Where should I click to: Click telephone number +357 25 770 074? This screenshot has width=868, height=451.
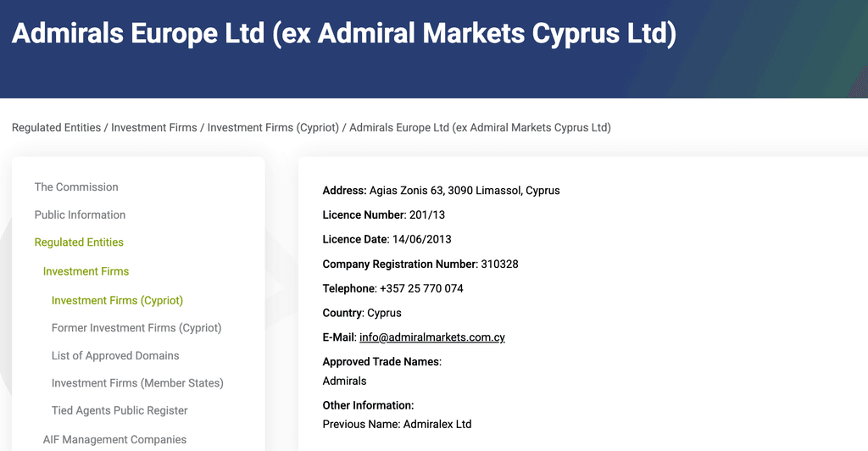[421, 289]
